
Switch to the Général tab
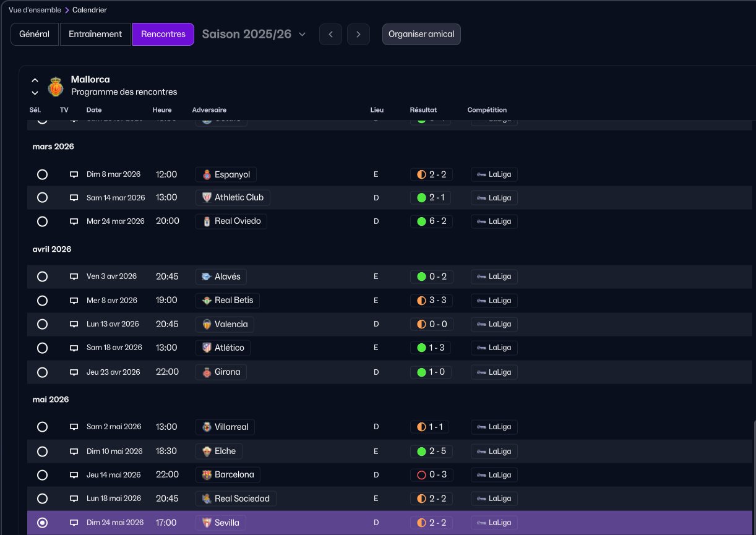34,34
